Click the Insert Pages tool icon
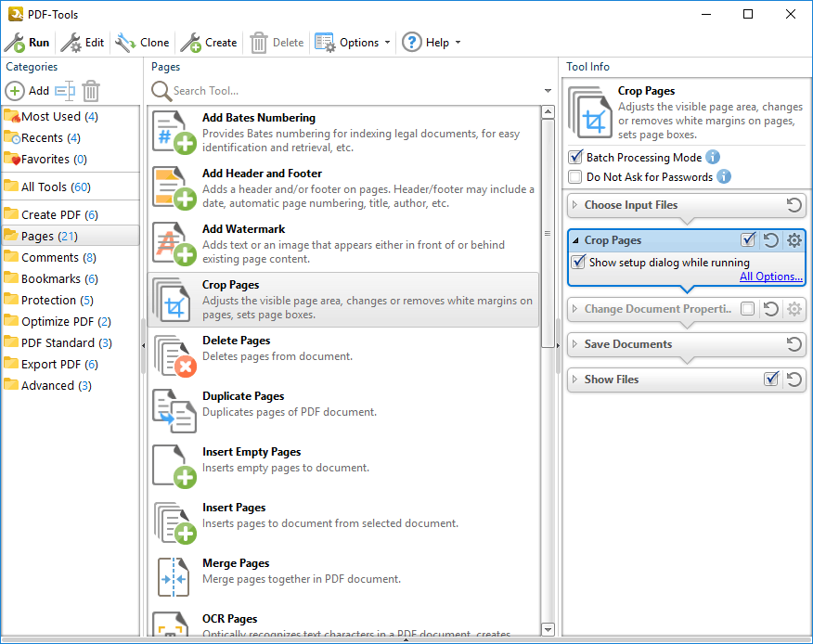This screenshot has width=813, height=644. 174,522
